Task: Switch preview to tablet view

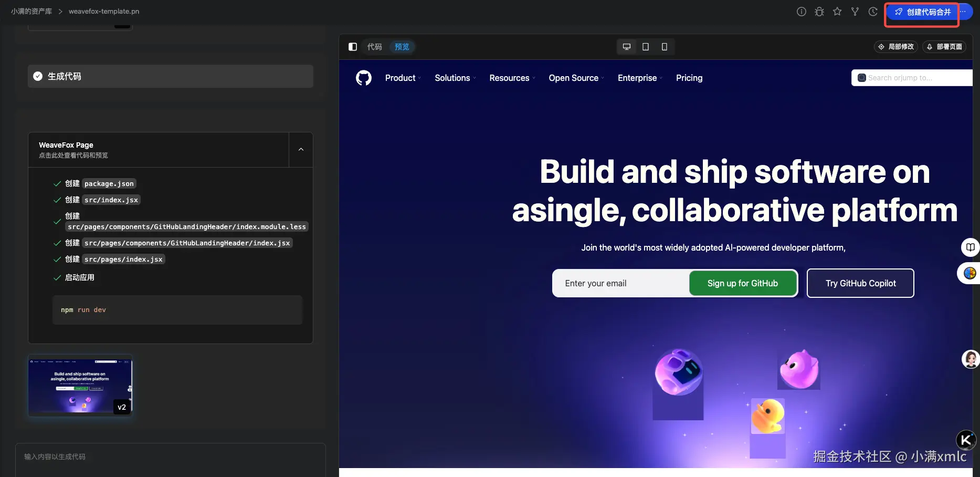Action: pyautogui.click(x=646, y=47)
